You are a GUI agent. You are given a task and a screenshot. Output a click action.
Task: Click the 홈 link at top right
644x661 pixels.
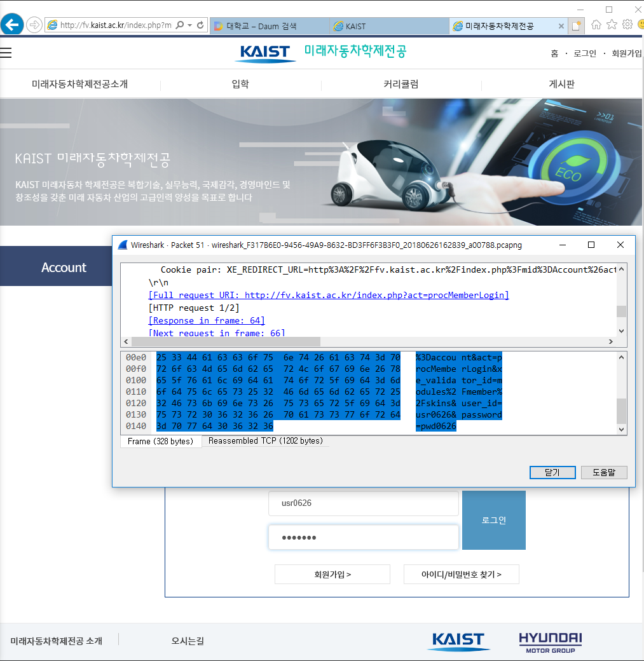point(554,53)
